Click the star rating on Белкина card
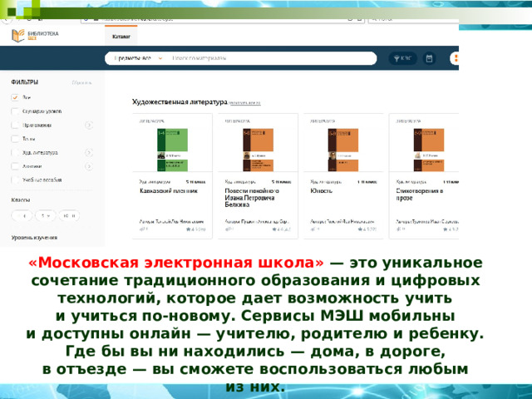Viewport: 532px width, 399px height. [x=282, y=229]
